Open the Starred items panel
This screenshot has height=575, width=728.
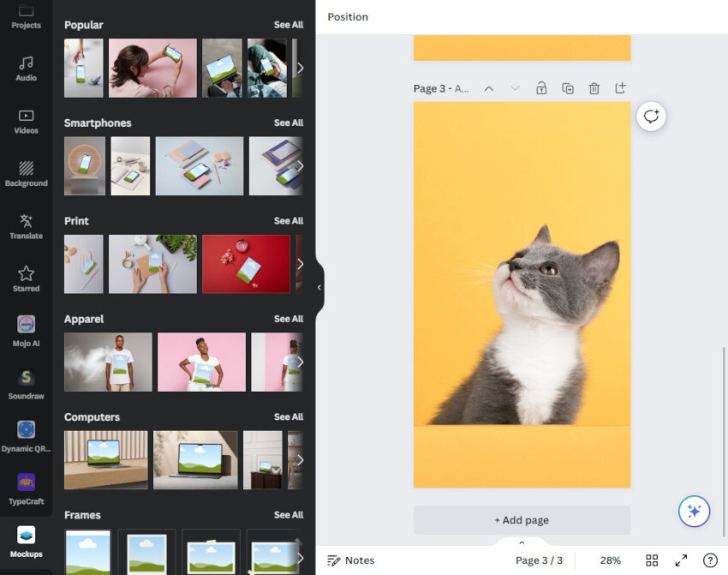[26, 279]
